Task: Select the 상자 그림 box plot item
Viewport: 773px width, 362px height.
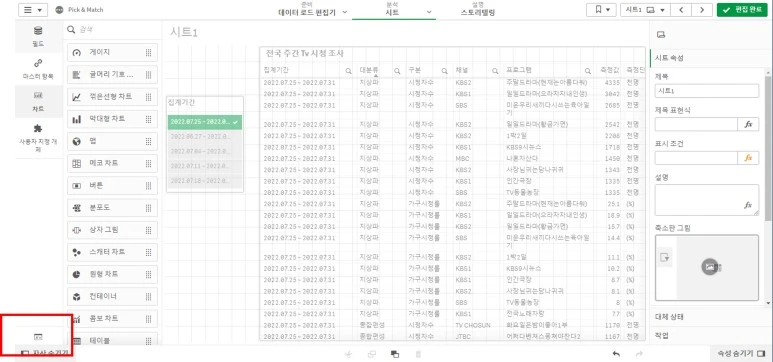Action: [x=112, y=230]
